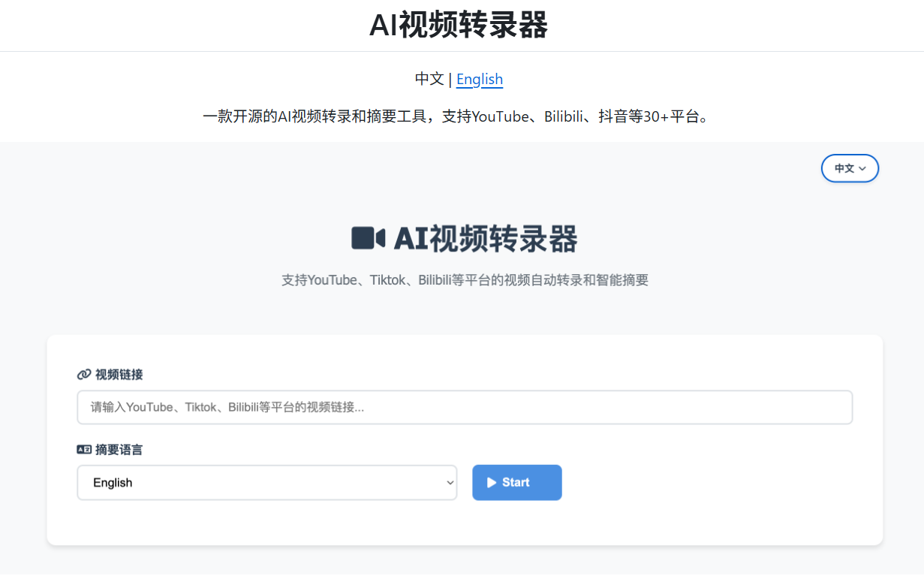The height and width of the screenshot is (585, 924).
Task: Click the language icon beside 摘要语言
Action: [84, 450]
